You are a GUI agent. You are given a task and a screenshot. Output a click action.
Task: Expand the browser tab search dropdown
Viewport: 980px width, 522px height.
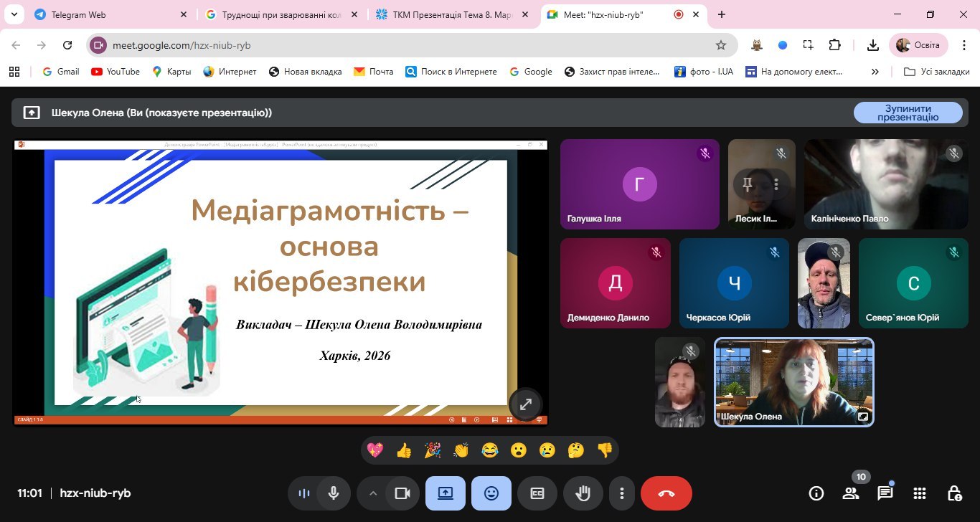point(14,14)
